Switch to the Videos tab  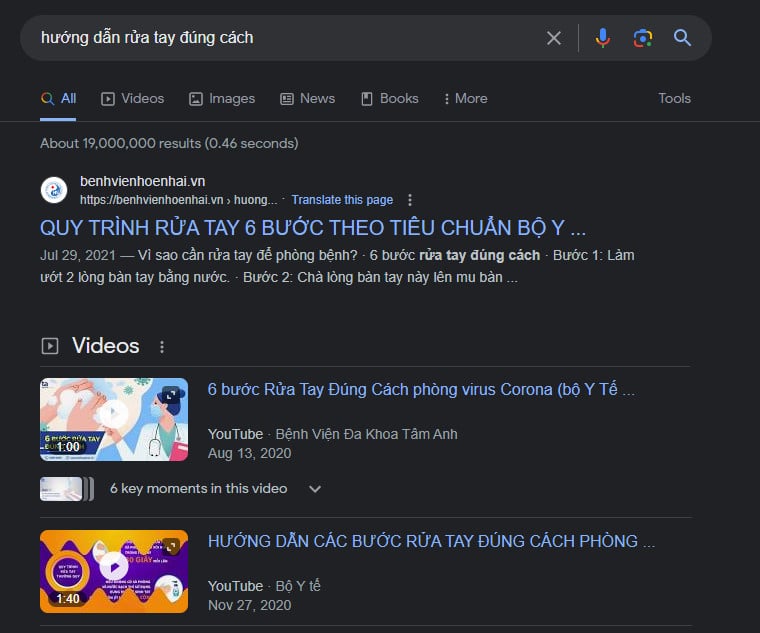tap(132, 99)
